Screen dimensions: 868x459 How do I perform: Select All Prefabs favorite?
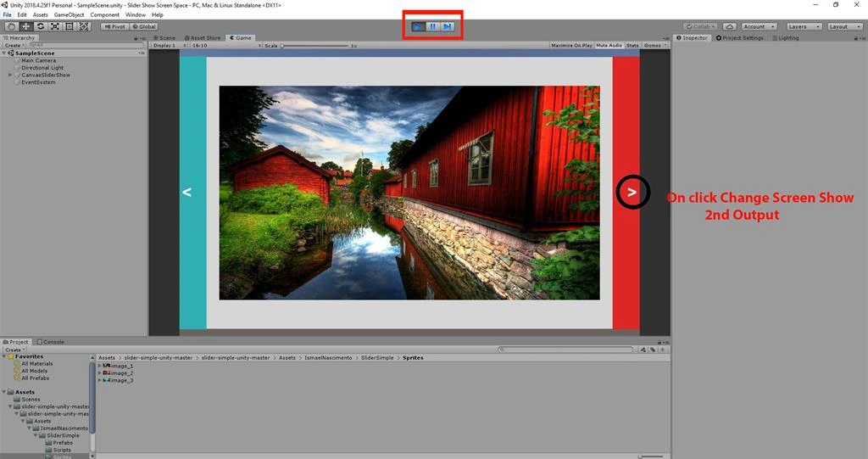tap(35, 378)
